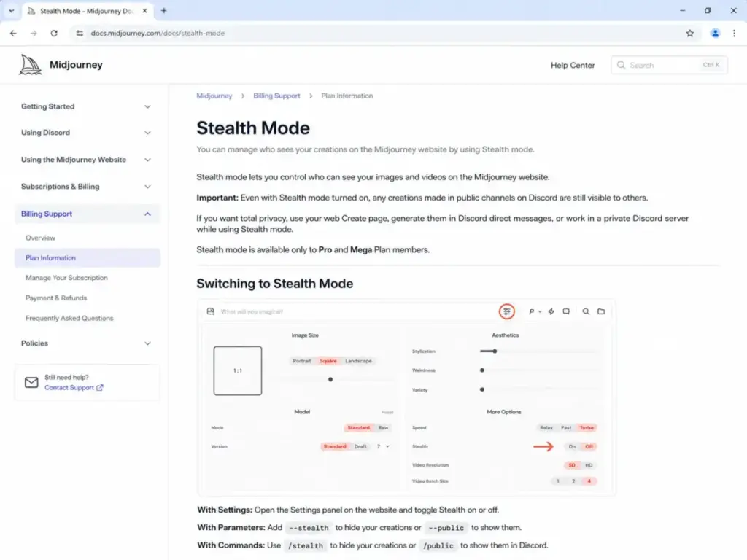Click the Billing Support breadcrumb link

coord(276,96)
